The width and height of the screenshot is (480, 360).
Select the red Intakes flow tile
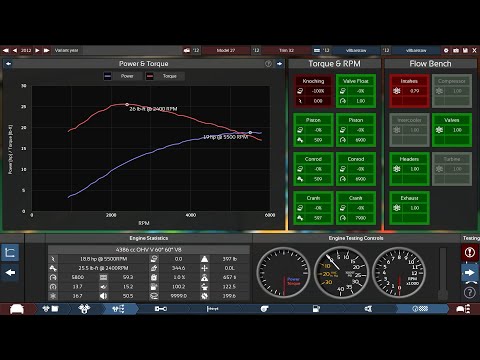pos(409,91)
